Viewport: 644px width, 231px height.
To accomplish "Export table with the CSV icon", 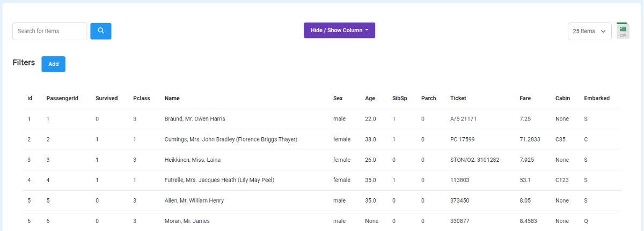I will coord(623,31).
